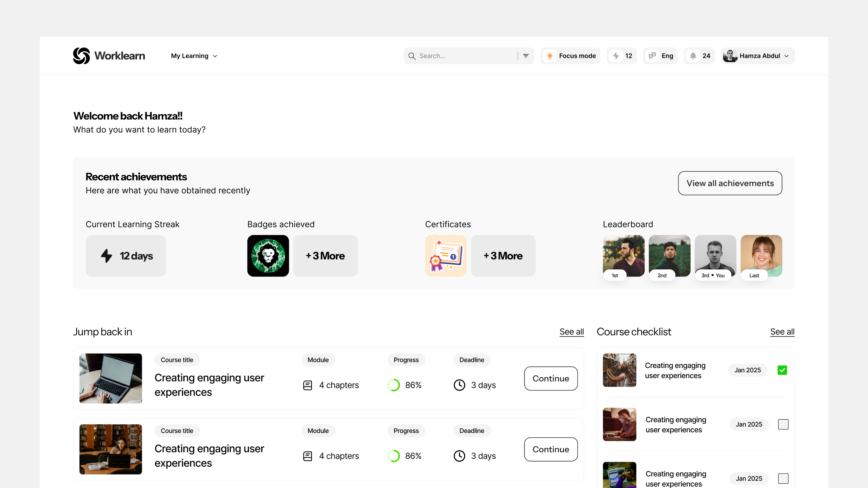This screenshot has height=488, width=868.
Task: Open the 2nd place leaderboard photo
Action: [669, 256]
